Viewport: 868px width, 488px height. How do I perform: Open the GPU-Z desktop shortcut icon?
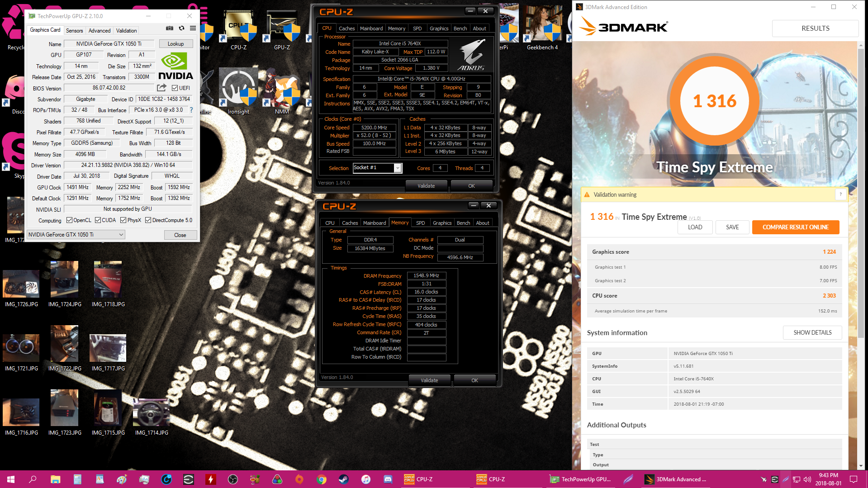coord(282,30)
